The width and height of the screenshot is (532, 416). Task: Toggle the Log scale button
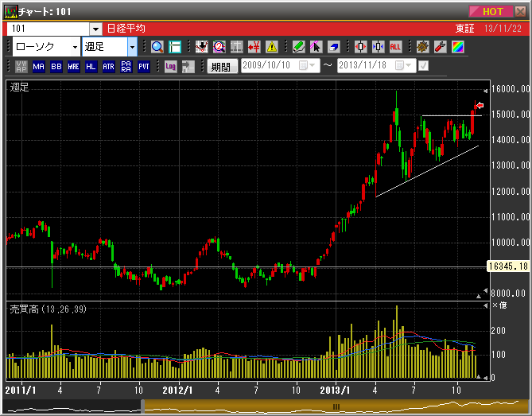[170, 67]
